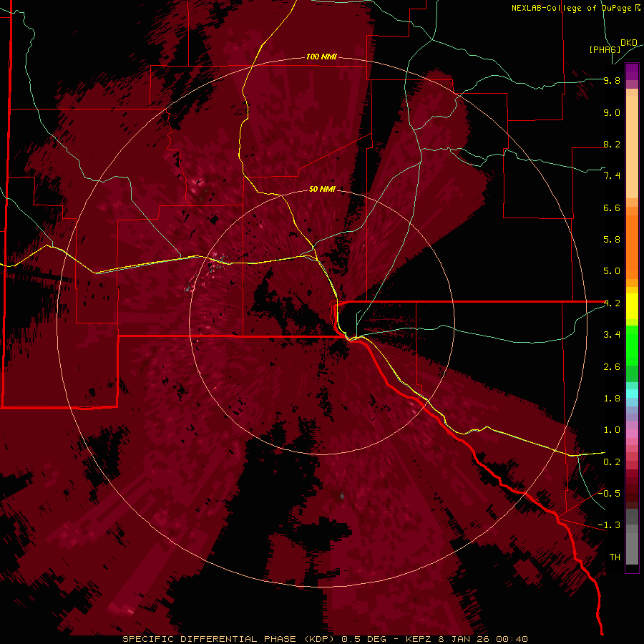Click the 5.8 value on the color scale

(612, 240)
